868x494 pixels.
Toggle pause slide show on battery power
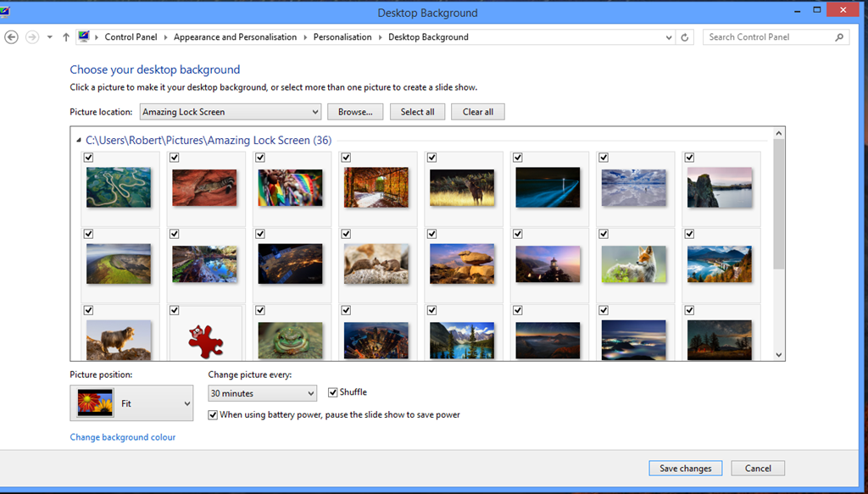pyautogui.click(x=213, y=414)
